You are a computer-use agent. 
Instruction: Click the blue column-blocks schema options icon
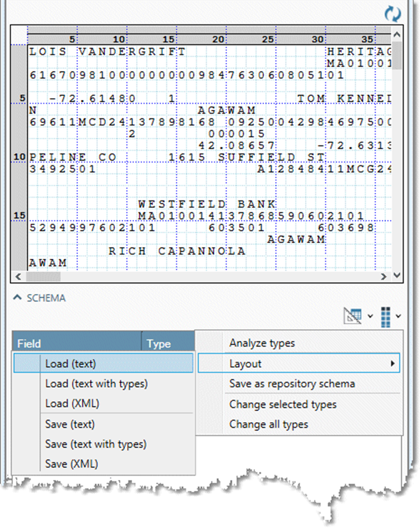tap(386, 315)
